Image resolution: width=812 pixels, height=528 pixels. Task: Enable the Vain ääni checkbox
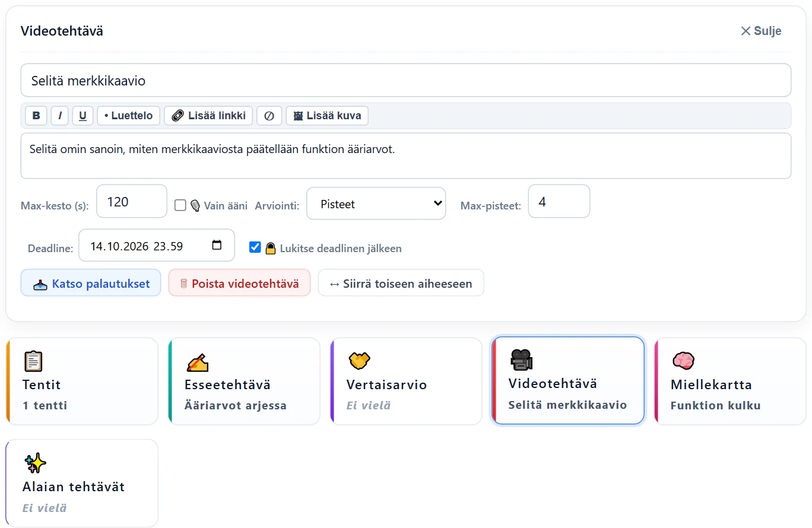click(180, 205)
